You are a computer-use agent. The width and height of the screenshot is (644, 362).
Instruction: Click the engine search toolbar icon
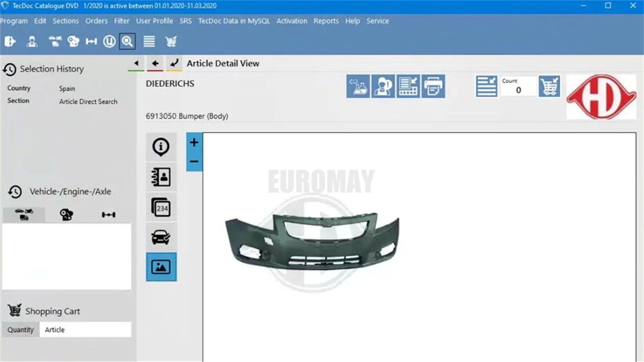point(73,42)
